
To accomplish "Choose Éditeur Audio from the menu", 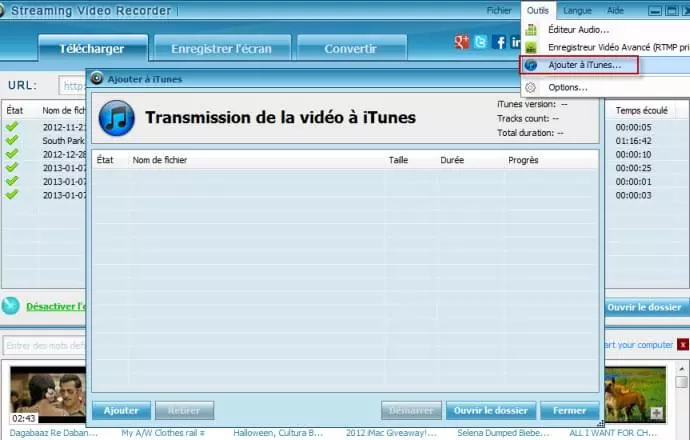I will 578,30.
